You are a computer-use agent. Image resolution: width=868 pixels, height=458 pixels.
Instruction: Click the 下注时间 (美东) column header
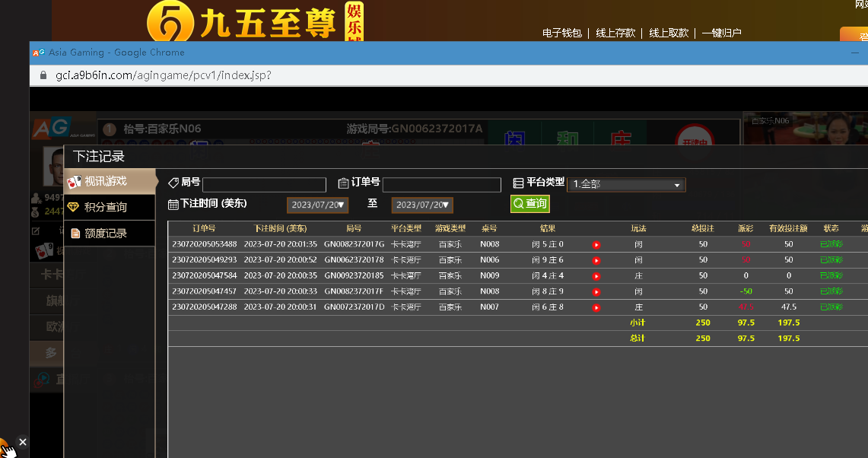click(x=280, y=228)
